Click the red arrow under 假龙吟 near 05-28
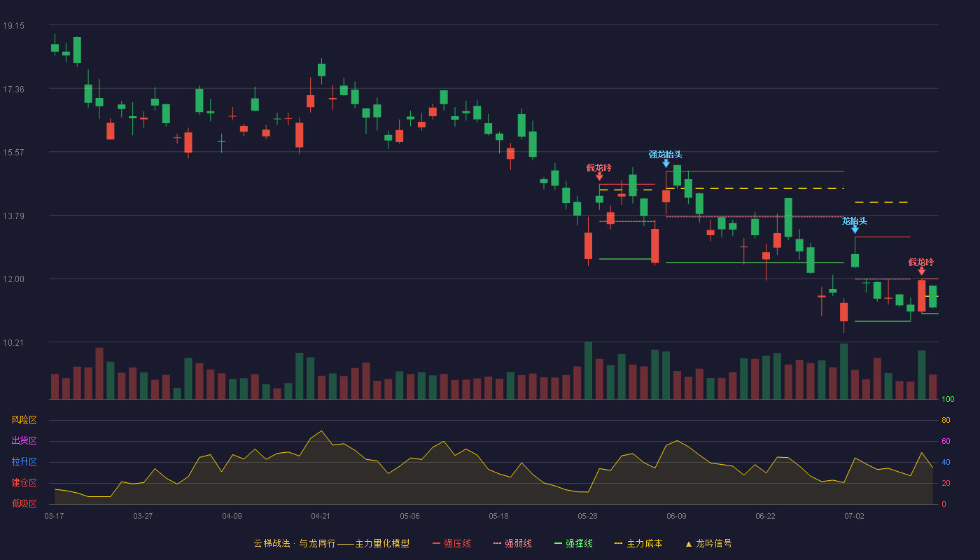 pos(599,177)
